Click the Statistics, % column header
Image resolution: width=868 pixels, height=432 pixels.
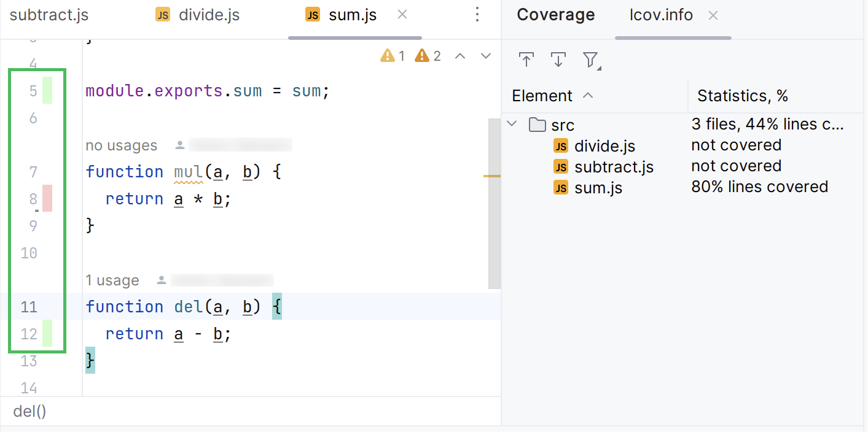coord(742,96)
